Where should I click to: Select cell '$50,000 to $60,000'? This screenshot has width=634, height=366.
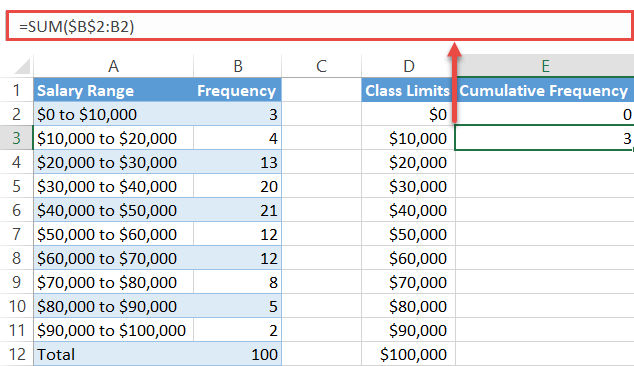(114, 234)
